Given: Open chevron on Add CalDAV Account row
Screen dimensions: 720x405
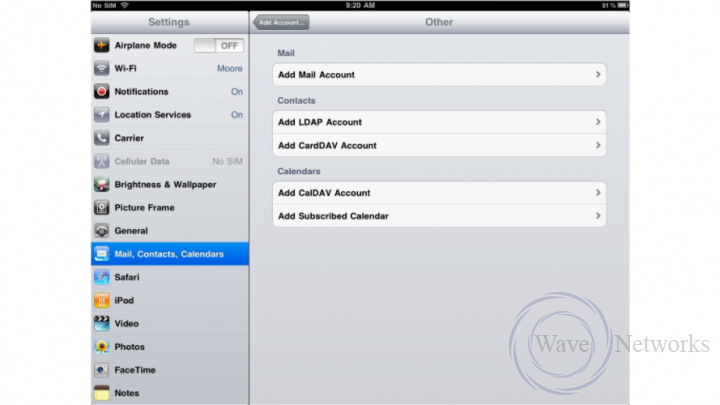Looking at the screenshot, I should (x=598, y=192).
